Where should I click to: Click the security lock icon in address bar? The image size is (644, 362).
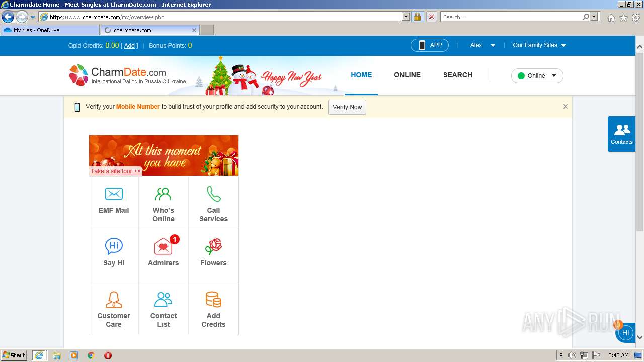coord(417,17)
